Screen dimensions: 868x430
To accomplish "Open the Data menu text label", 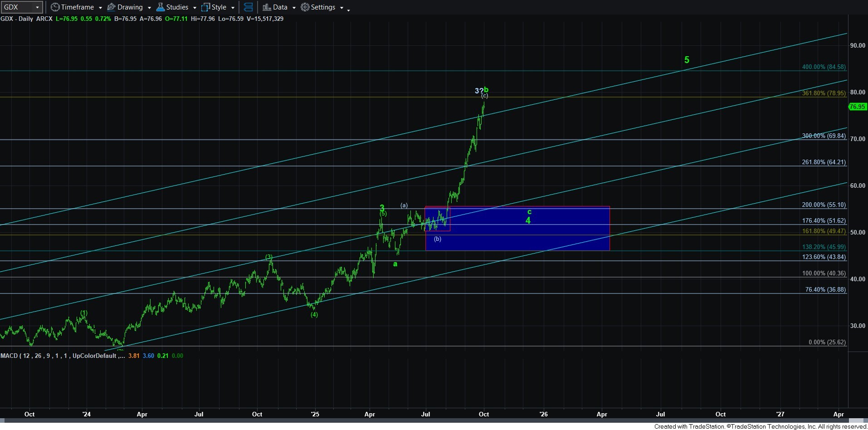I will (280, 7).
